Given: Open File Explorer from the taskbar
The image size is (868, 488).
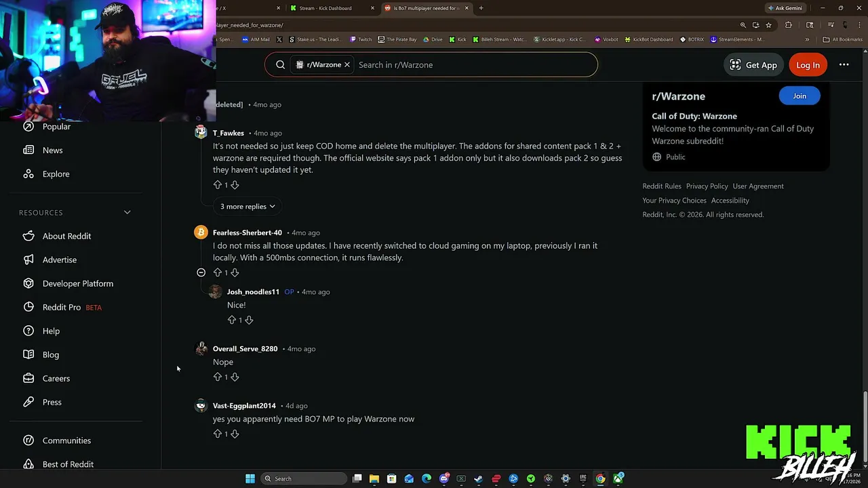Looking at the screenshot, I should 374,479.
